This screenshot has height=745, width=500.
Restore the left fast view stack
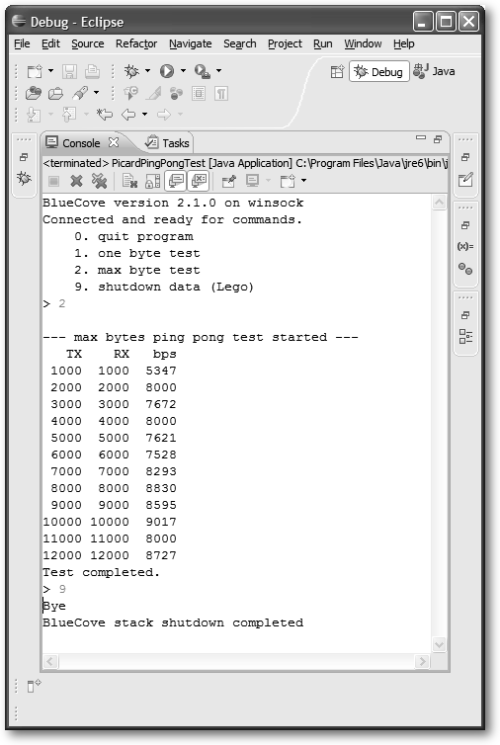point(24,157)
